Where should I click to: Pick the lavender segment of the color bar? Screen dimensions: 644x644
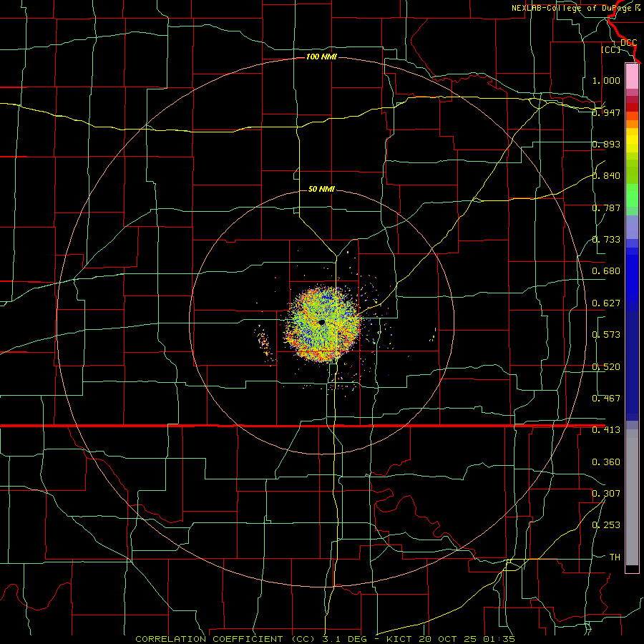tap(632, 228)
